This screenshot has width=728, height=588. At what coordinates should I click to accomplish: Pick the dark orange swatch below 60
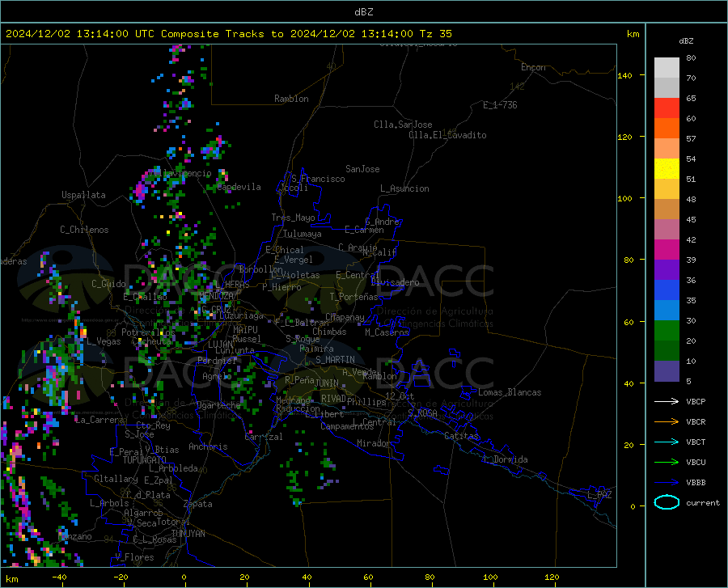tap(667, 129)
